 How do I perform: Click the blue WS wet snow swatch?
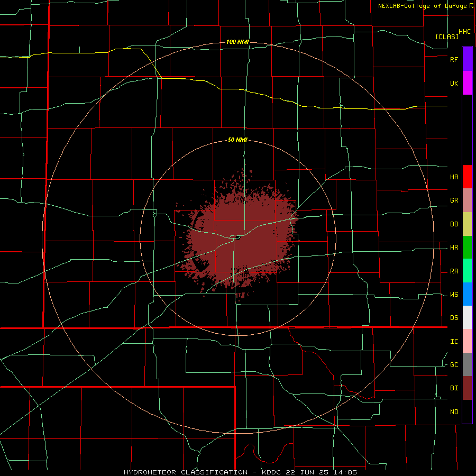point(467,294)
